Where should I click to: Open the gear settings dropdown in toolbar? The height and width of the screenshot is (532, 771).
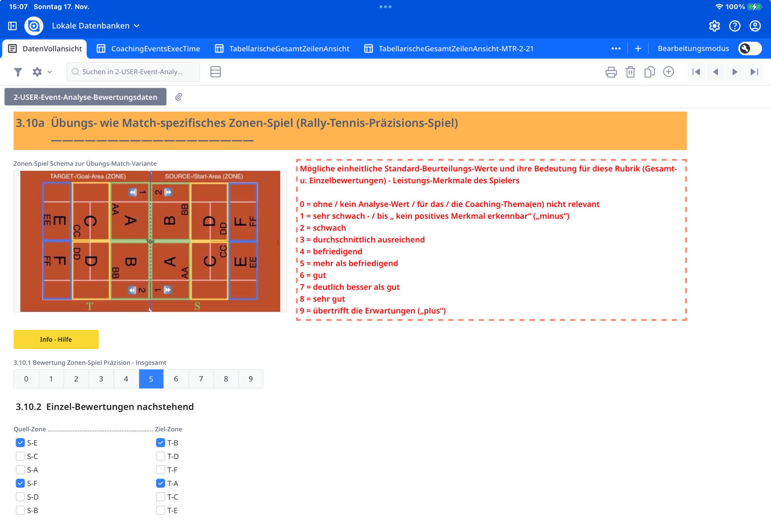coord(42,72)
